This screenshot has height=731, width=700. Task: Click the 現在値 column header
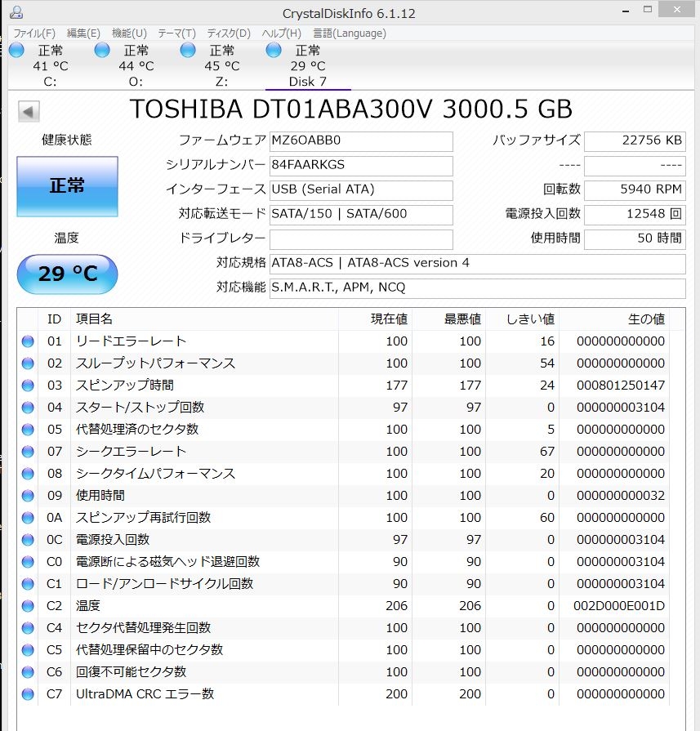[376, 319]
